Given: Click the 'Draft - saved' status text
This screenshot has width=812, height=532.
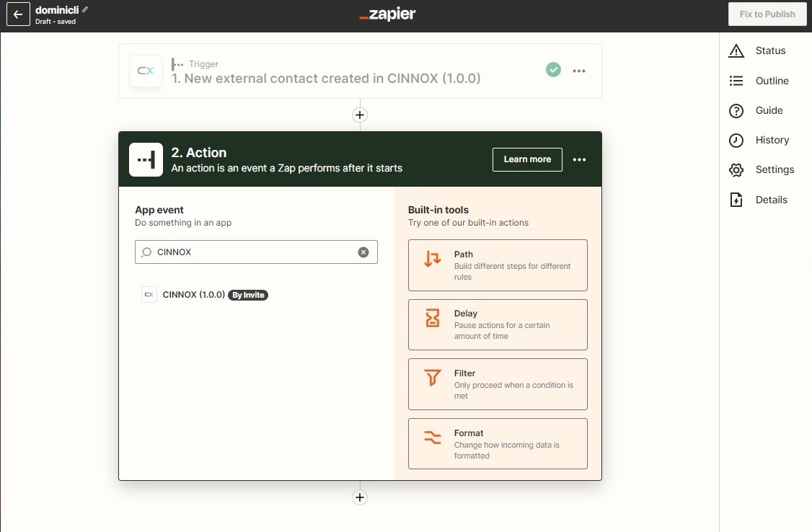Looking at the screenshot, I should coord(56,22).
